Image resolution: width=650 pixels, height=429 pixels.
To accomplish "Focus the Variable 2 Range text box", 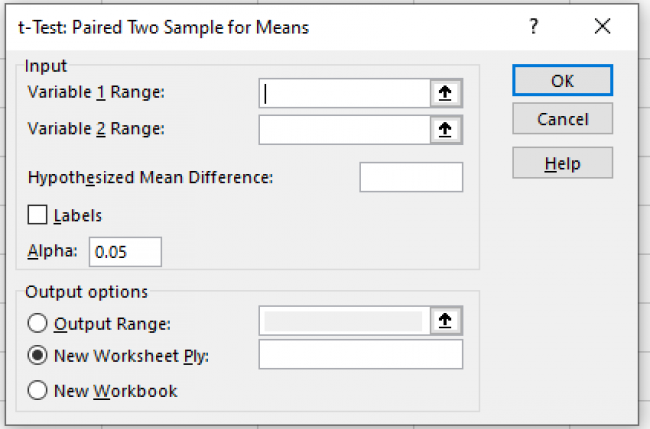I will tap(344, 130).
